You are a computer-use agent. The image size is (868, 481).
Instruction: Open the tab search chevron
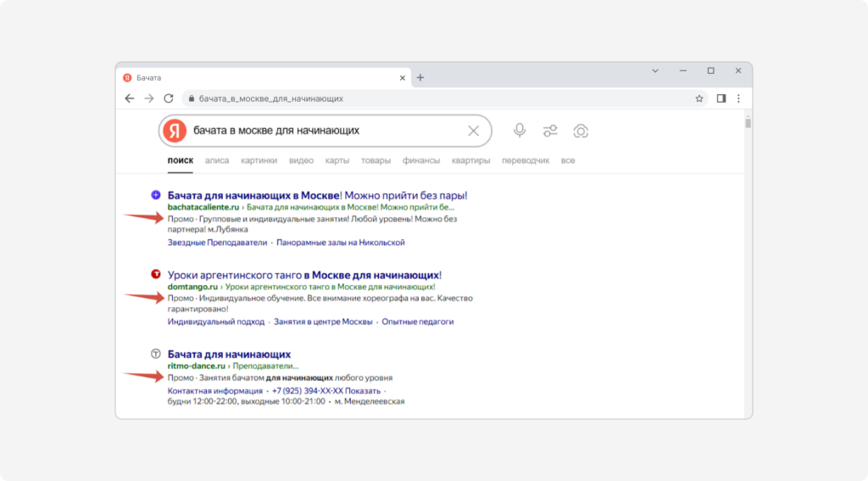click(x=655, y=71)
